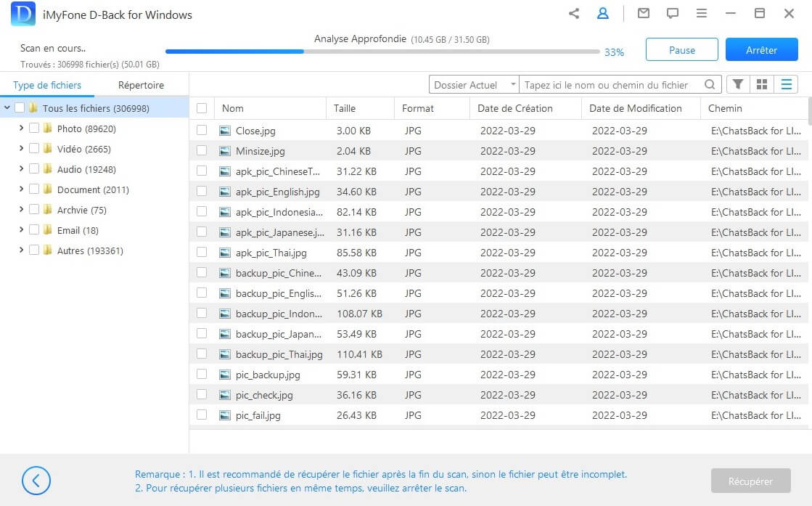Switch to list view icon
This screenshot has height=506, width=812.
[x=786, y=85]
